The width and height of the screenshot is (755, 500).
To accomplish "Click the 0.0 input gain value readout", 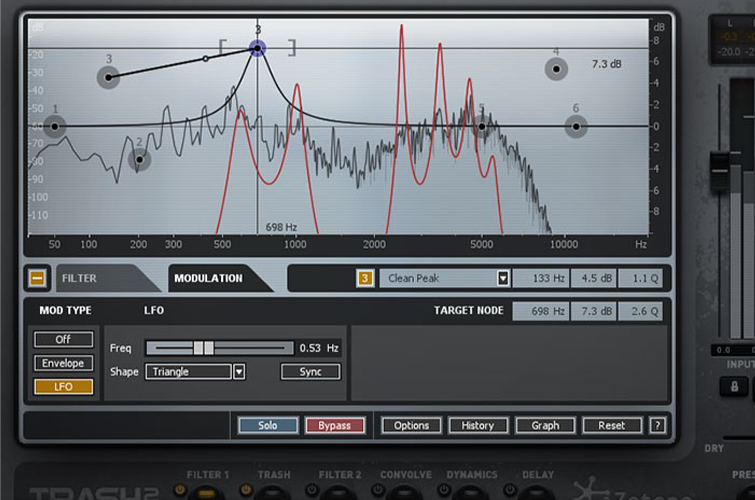I will [723, 350].
